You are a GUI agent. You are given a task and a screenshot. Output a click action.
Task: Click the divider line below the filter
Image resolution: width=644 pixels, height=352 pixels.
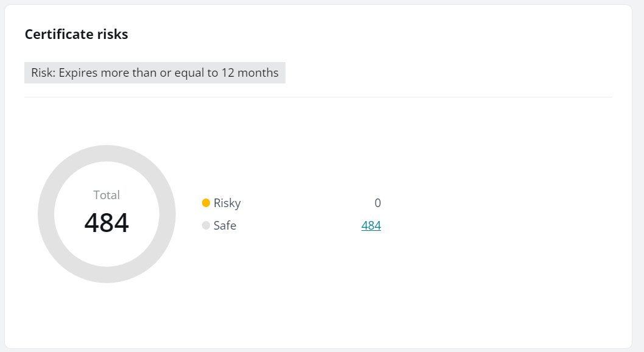tap(318, 97)
